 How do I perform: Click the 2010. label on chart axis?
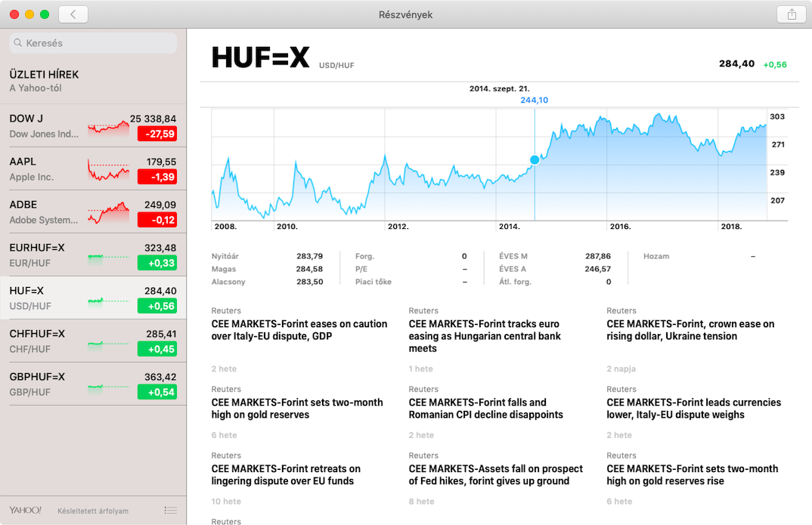click(x=287, y=227)
